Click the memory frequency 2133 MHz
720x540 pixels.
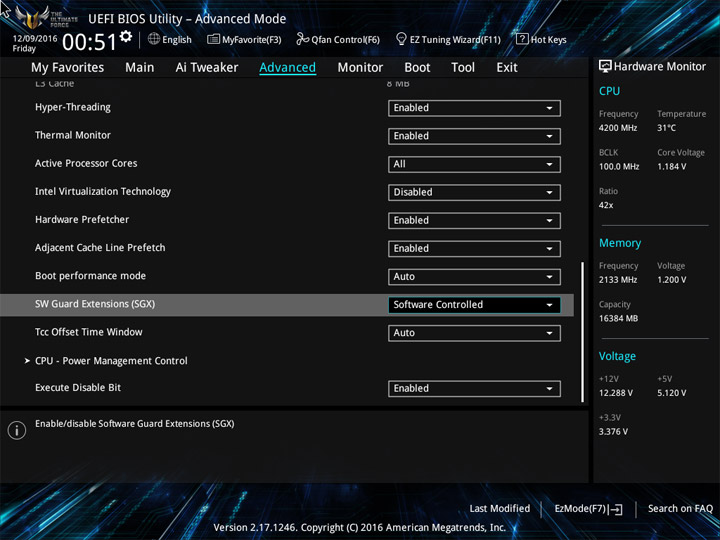point(618,280)
